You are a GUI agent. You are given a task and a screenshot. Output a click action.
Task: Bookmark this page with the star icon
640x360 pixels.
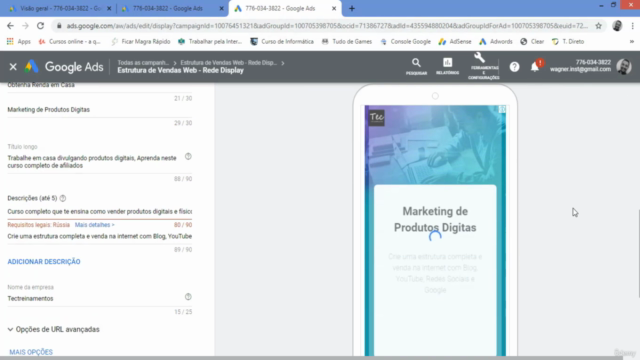click(x=598, y=26)
